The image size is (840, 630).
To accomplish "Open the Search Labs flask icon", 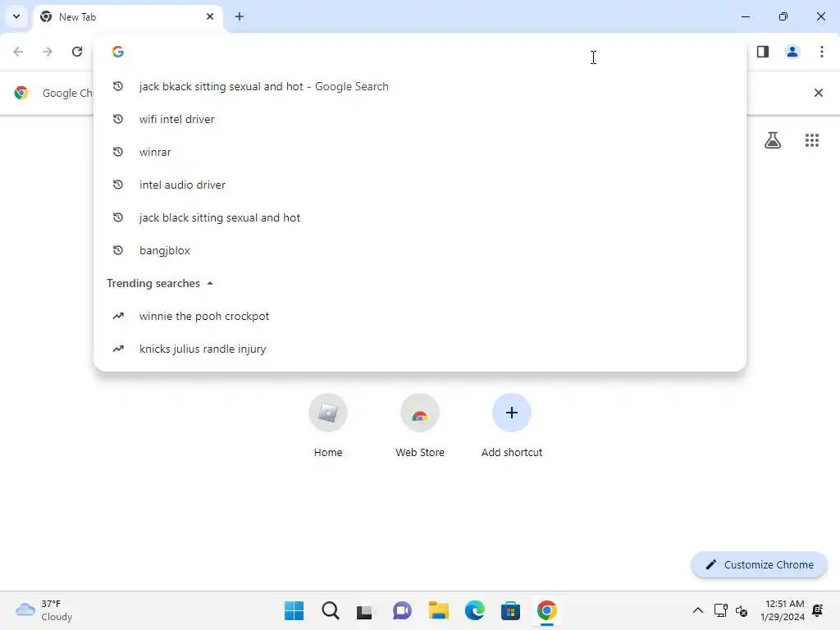I will click(773, 140).
